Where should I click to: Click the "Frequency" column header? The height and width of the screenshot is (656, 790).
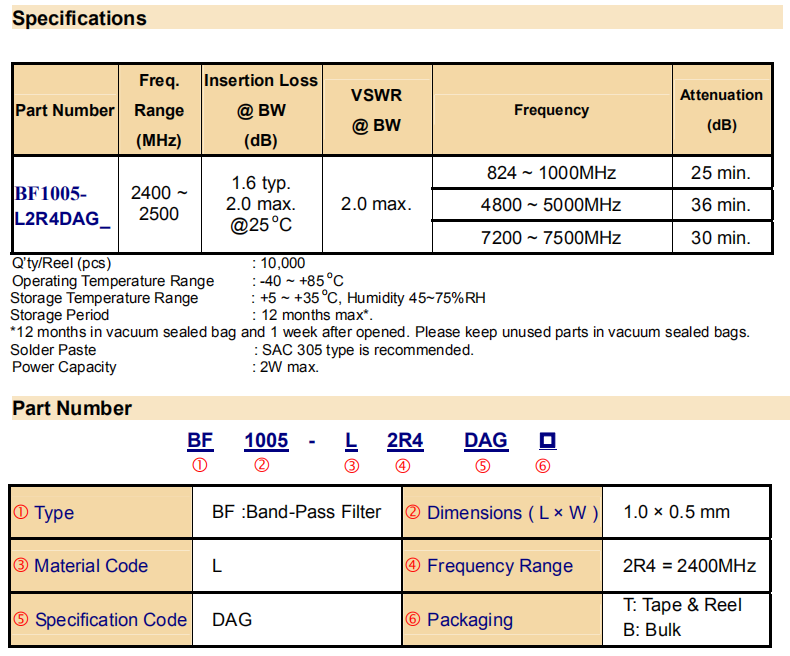tap(552, 110)
